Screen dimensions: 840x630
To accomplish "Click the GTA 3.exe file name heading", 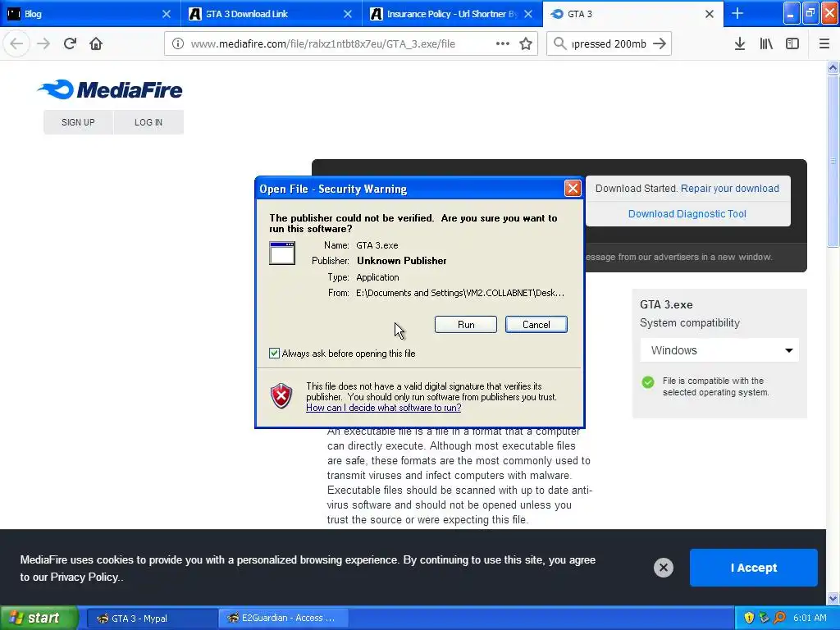I will (x=666, y=304).
